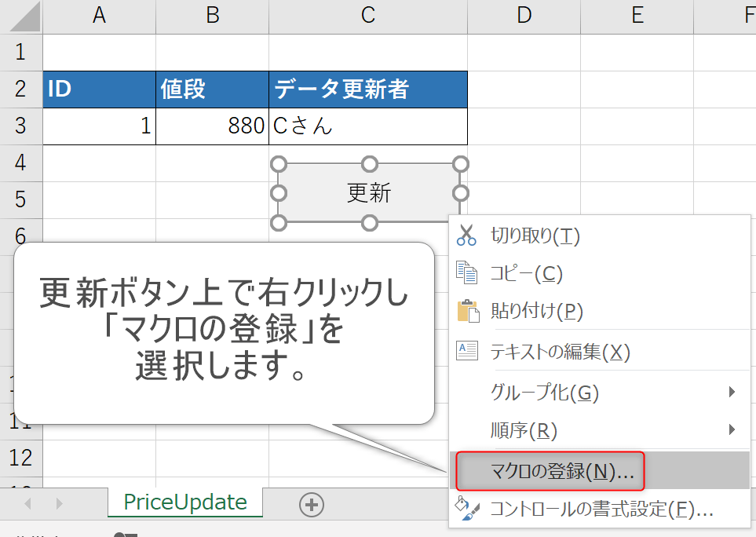Click the cell with value 880
Screen dimensions: 756x537
click(212, 126)
